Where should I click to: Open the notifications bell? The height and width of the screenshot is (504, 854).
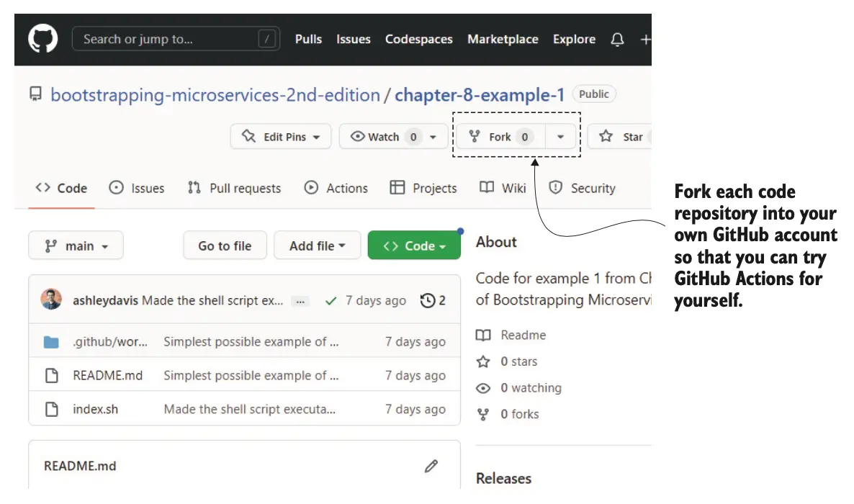tap(617, 40)
